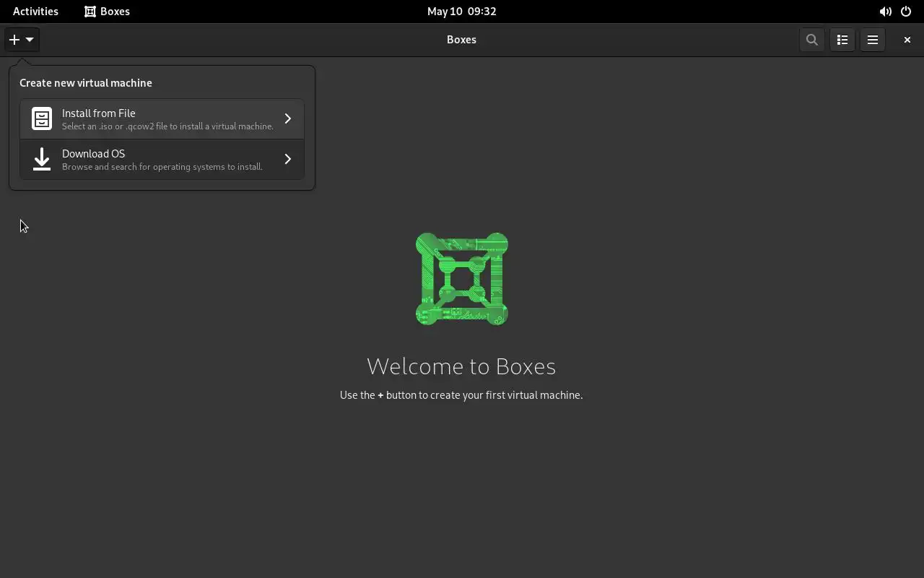Open the hamburger main menu
The image size is (924, 578).
[873, 40]
